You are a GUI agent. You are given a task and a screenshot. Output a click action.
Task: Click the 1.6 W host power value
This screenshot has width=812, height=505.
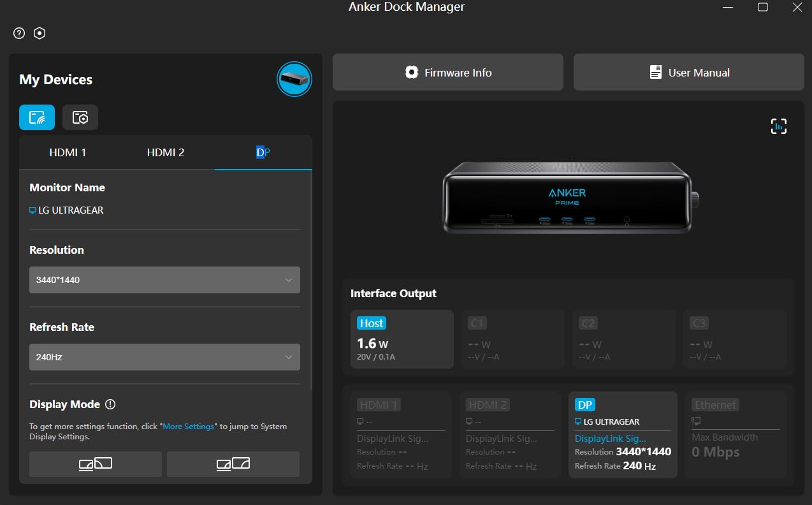click(373, 344)
